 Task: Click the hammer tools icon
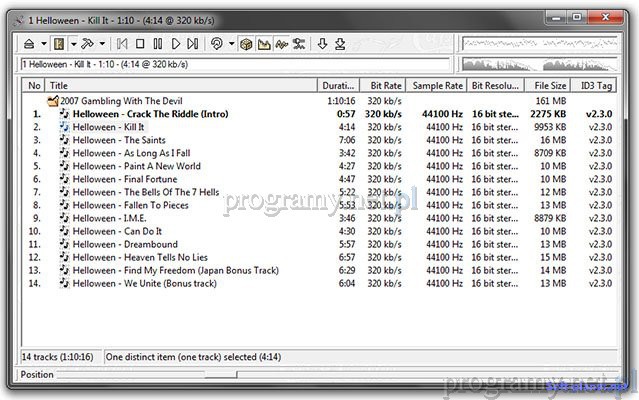coord(88,44)
